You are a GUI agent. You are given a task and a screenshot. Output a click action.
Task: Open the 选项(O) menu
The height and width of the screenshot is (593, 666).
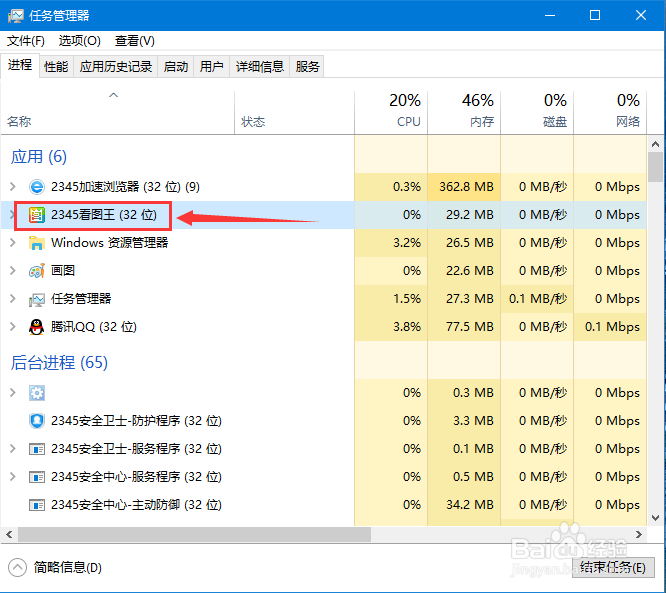[79, 41]
